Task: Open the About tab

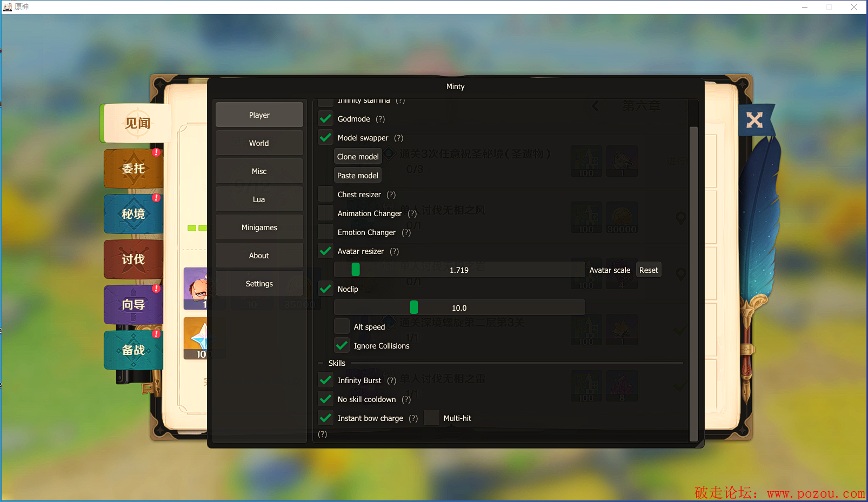Action: (259, 256)
